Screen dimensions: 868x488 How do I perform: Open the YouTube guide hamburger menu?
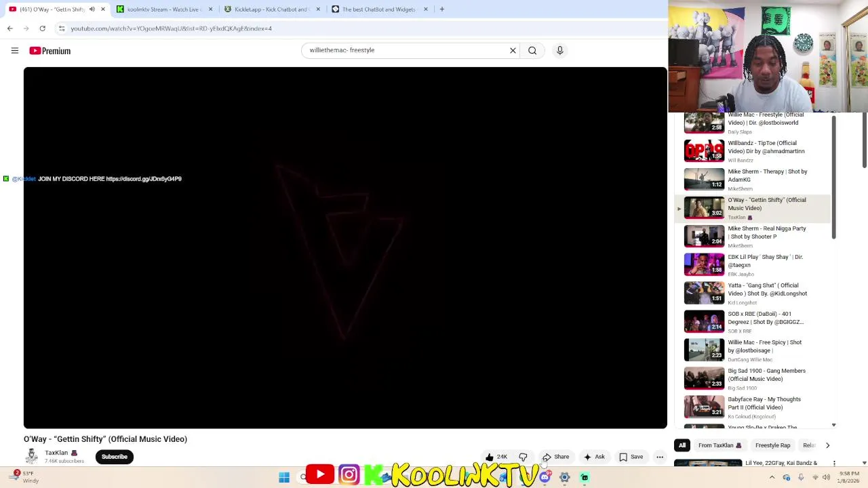pyautogui.click(x=14, y=50)
